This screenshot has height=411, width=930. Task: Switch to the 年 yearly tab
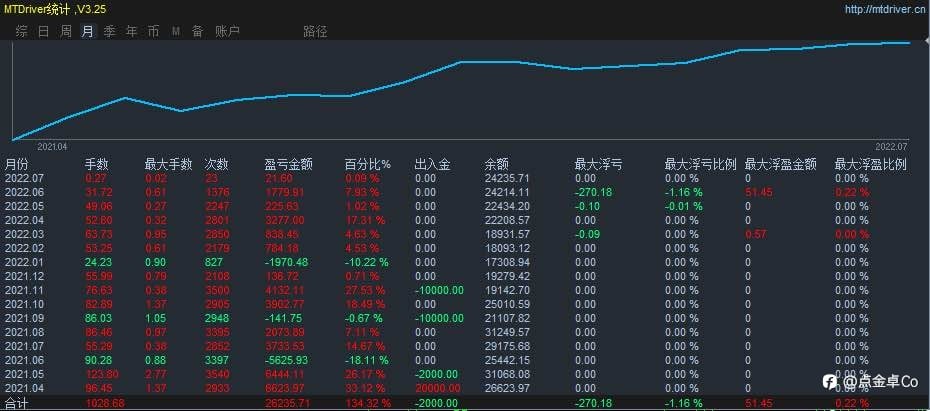click(x=132, y=31)
